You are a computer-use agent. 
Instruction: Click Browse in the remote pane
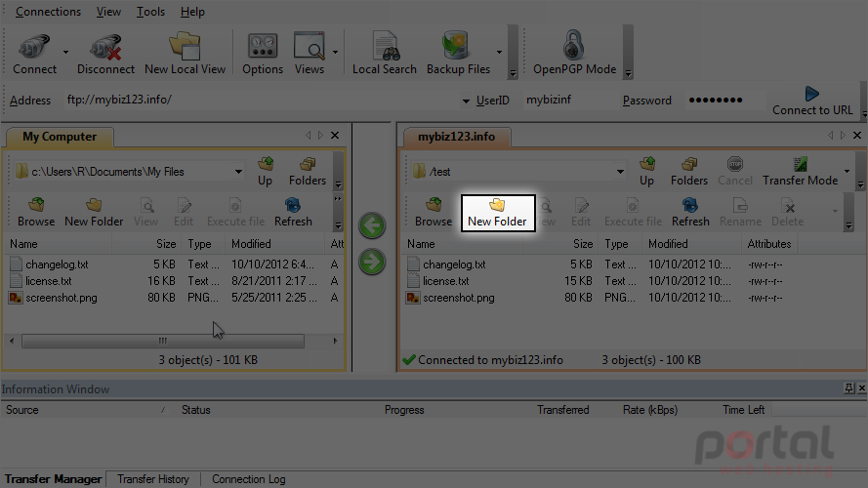coord(434,213)
